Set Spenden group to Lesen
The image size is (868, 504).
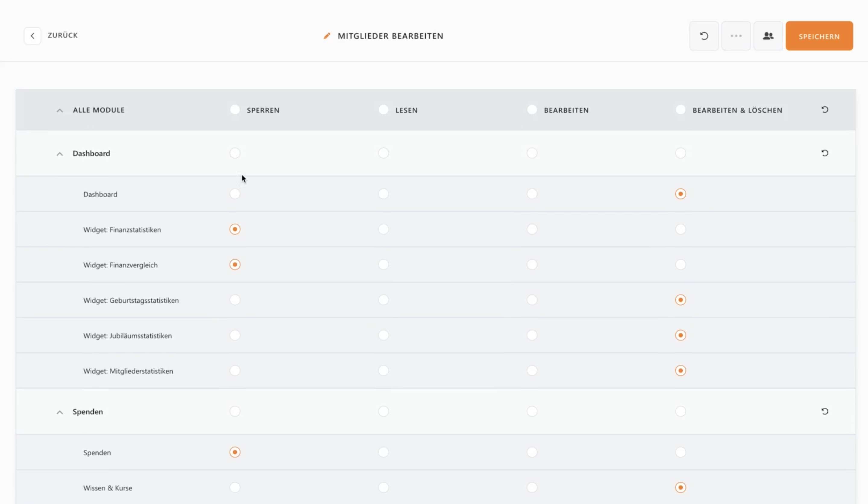383,411
